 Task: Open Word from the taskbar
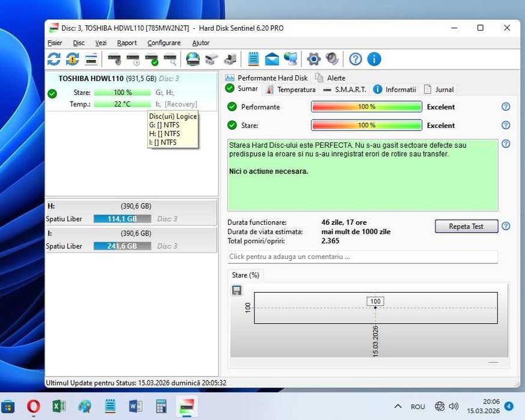click(135, 407)
